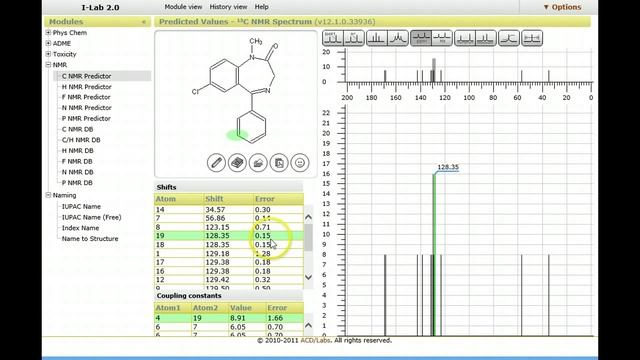Select IUPAC Name module
640x360 pixels.
coord(81,207)
